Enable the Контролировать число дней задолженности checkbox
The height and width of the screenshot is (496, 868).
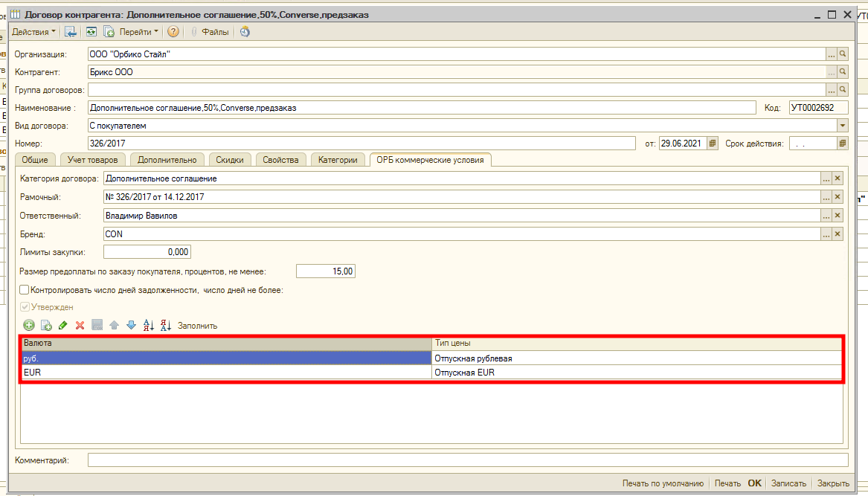[x=25, y=290]
